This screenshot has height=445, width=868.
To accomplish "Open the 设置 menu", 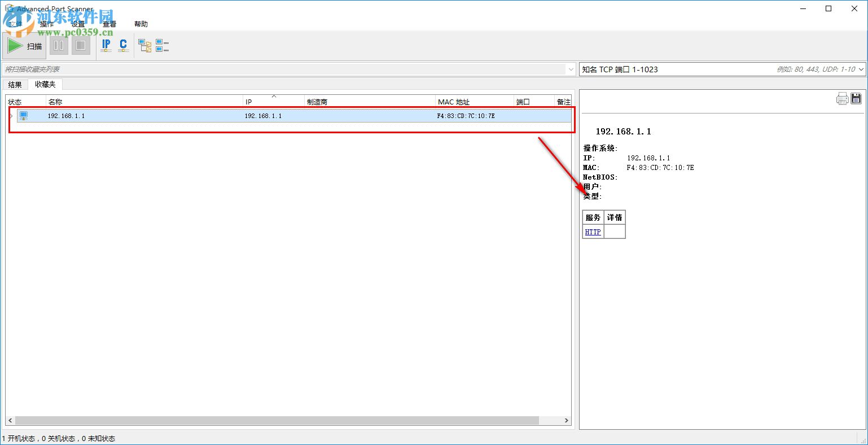I will tap(77, 24).
